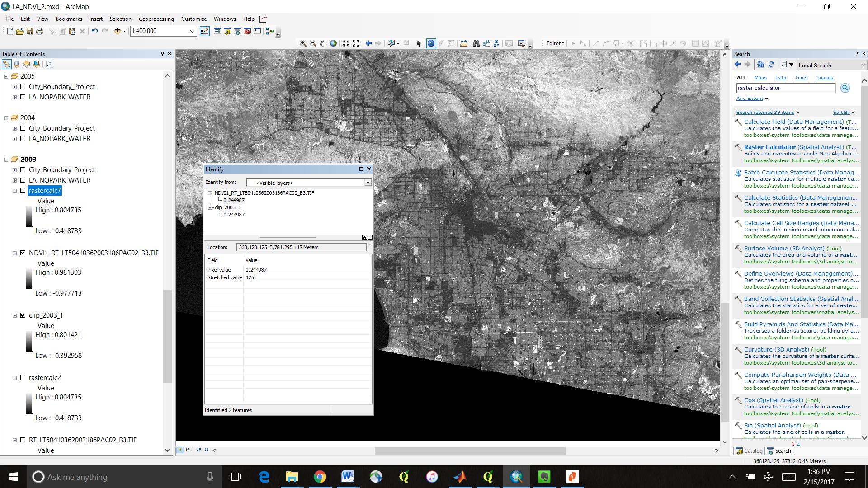This screenshot has height=488, width=868.
Task: Open the Selection menu
Action: [121, 19]
